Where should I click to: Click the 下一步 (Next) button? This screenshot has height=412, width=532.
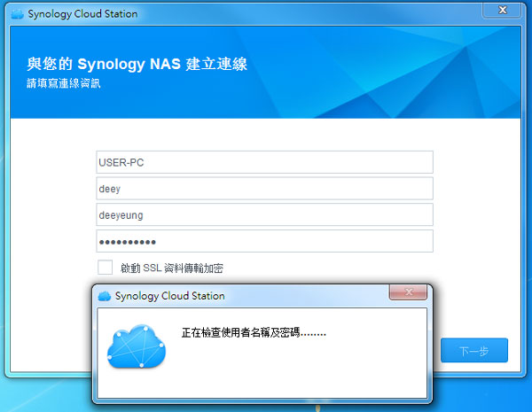click(x=473, y=350)
